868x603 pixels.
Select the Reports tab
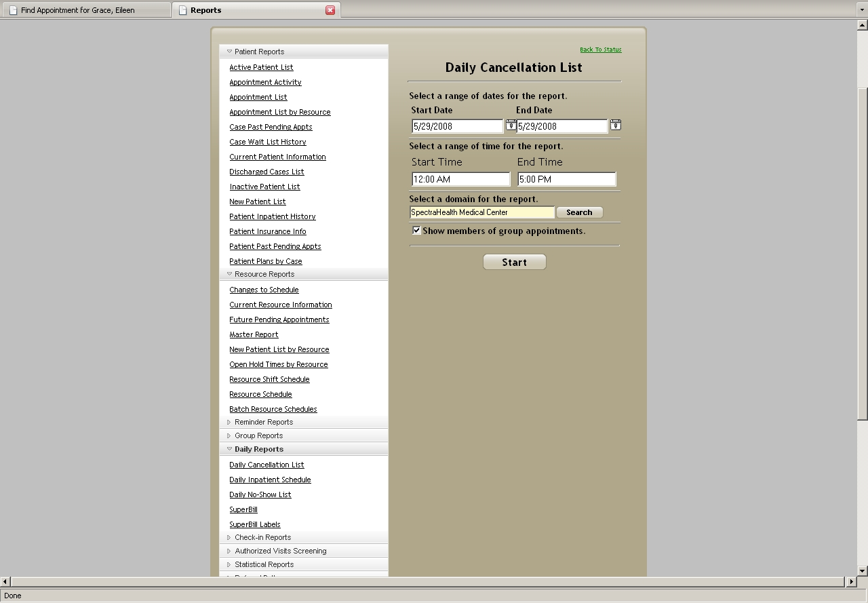(205, 10)
